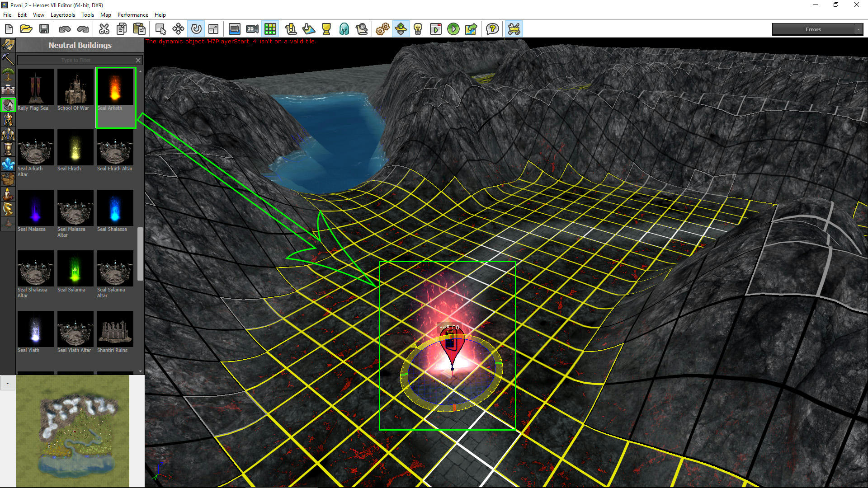Open help with the question mark bubble
Viewport: 868px width, 488px height.
[492, 29]
